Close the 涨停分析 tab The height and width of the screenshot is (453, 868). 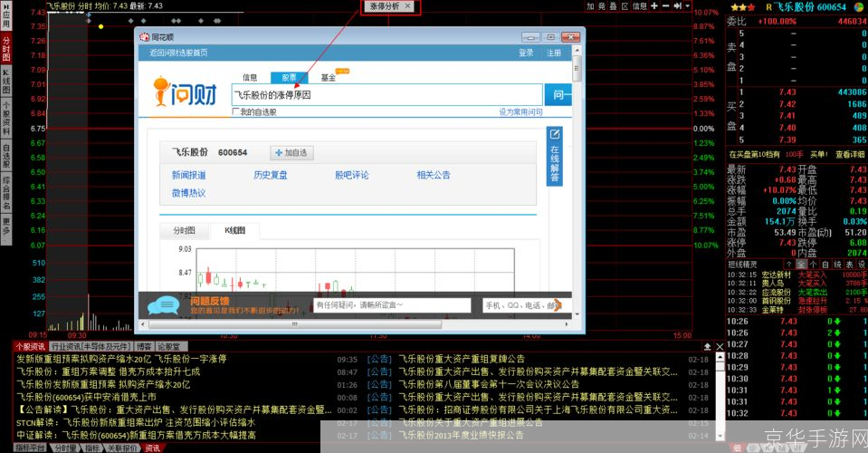[408, 6]
